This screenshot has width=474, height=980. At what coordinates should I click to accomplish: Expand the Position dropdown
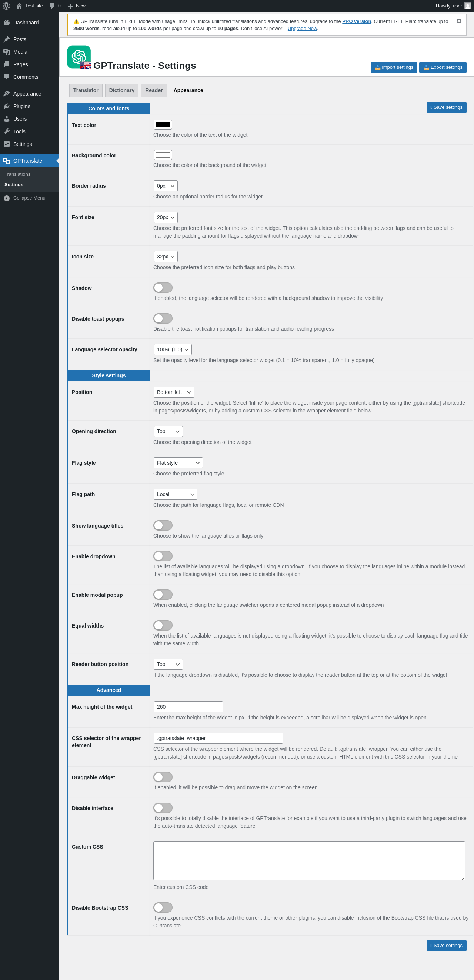[174, 392]
